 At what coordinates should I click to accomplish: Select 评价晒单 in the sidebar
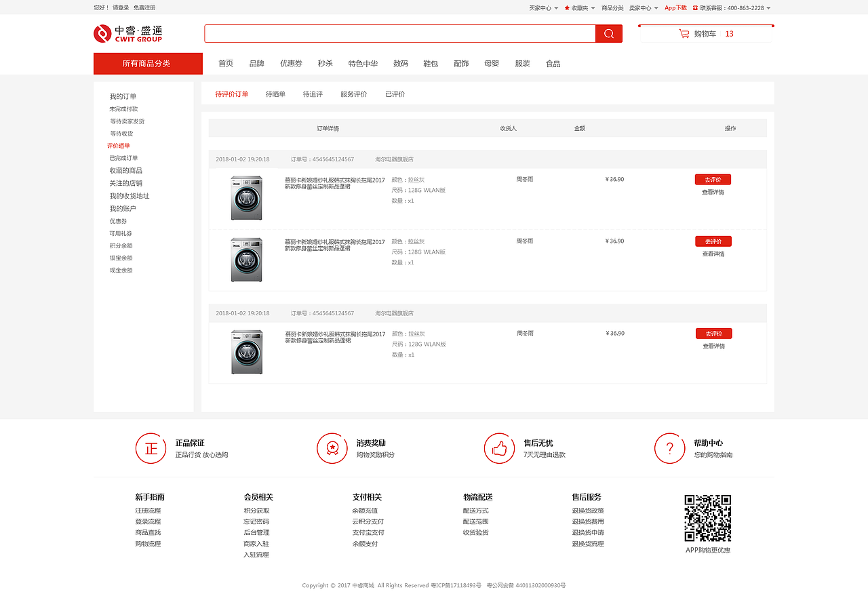119,146
